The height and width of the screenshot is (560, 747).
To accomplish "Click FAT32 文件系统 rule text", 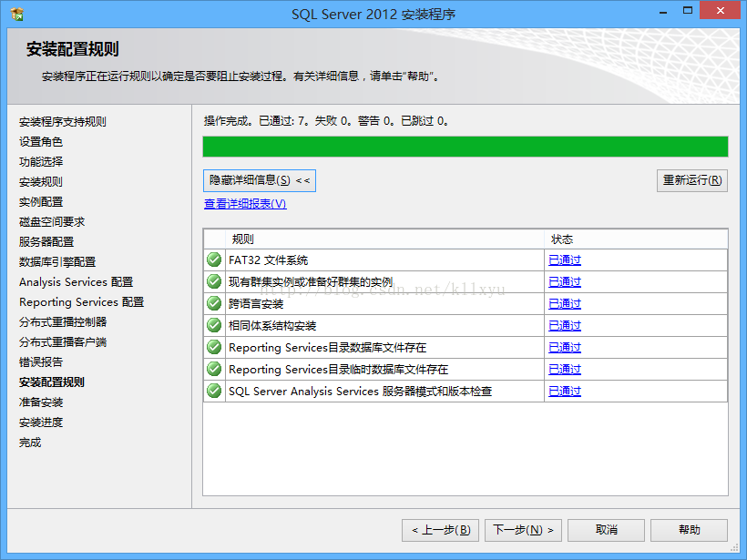I will click(x=268, y=260).
